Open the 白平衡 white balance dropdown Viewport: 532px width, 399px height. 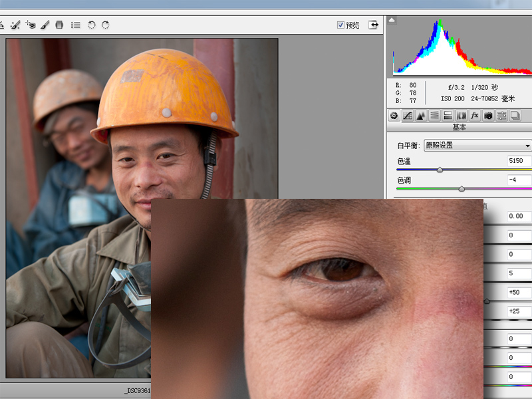[477, 146]
